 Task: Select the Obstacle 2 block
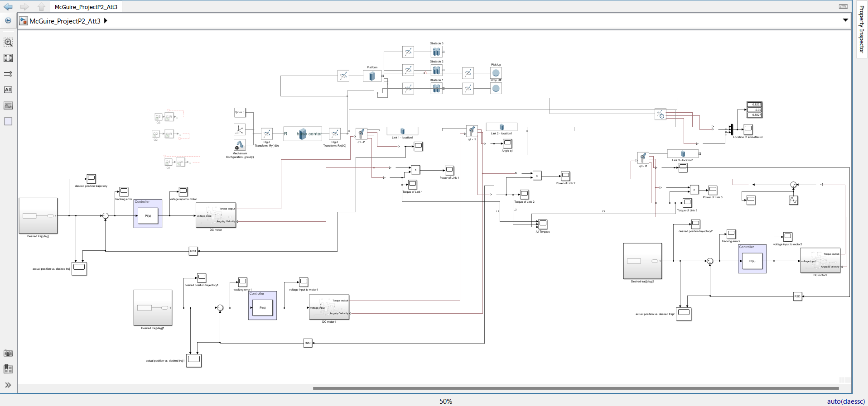pos(436,70)
